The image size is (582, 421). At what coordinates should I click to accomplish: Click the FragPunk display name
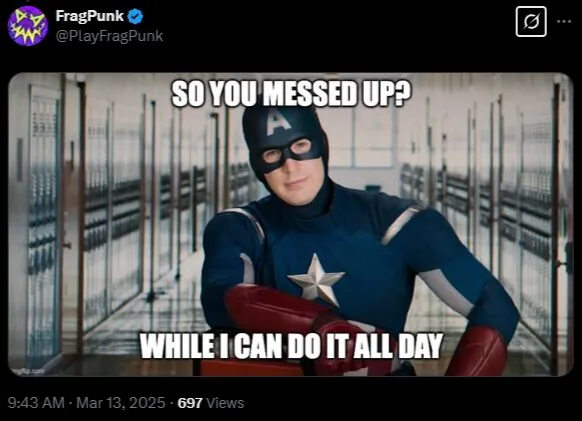point(89,16)
